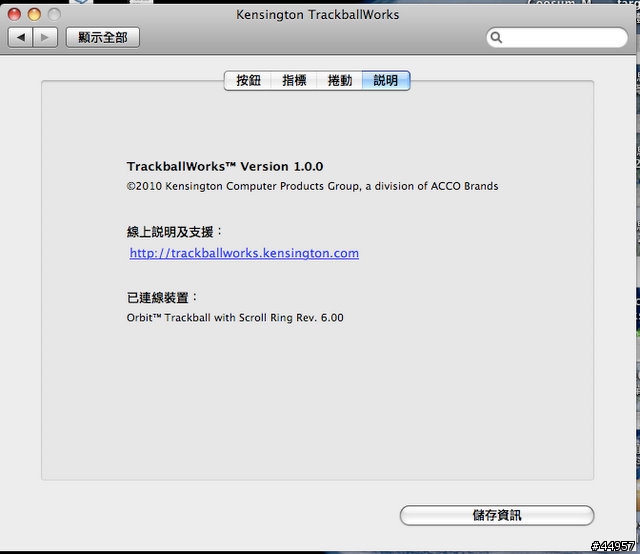Click the 儲存資訊 button
The width and height of the screenshot is (640, 554).
point(497,515)
